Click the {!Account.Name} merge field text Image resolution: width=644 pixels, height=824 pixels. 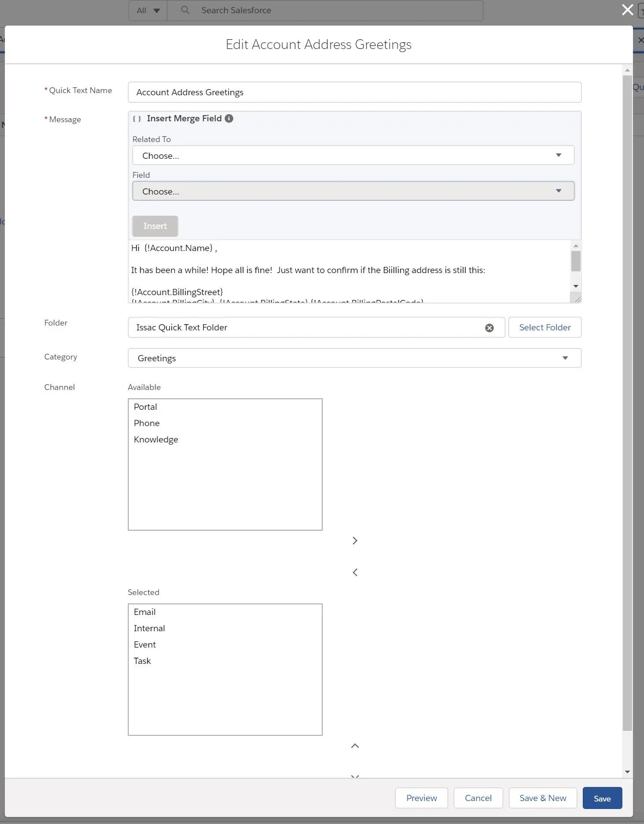pyautogui.click(x=179, y=248)
